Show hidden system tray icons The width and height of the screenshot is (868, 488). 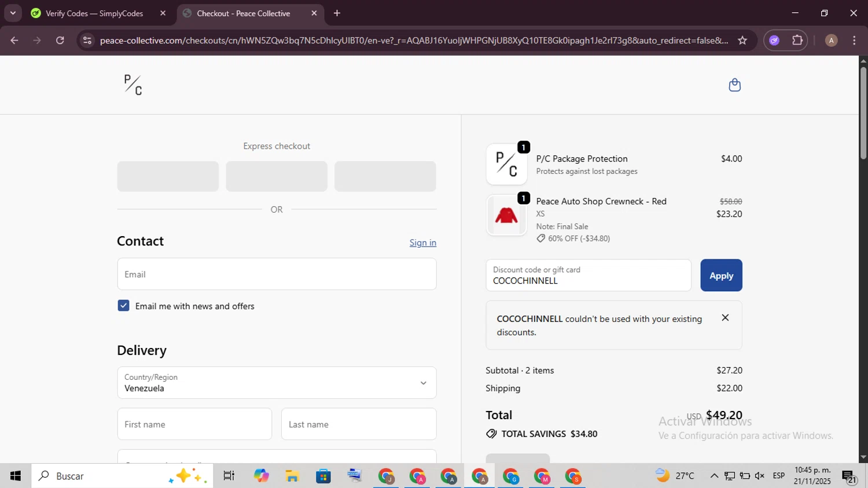(714, 476)
